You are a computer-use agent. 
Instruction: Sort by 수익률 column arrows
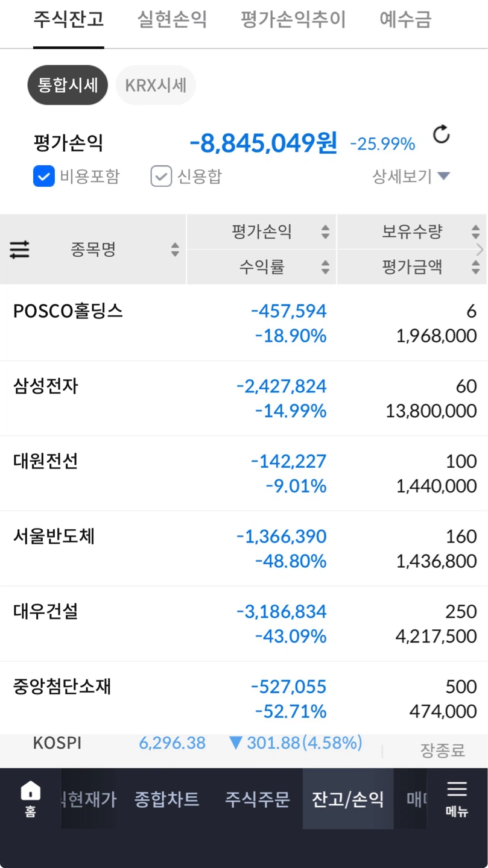point(325,267)
